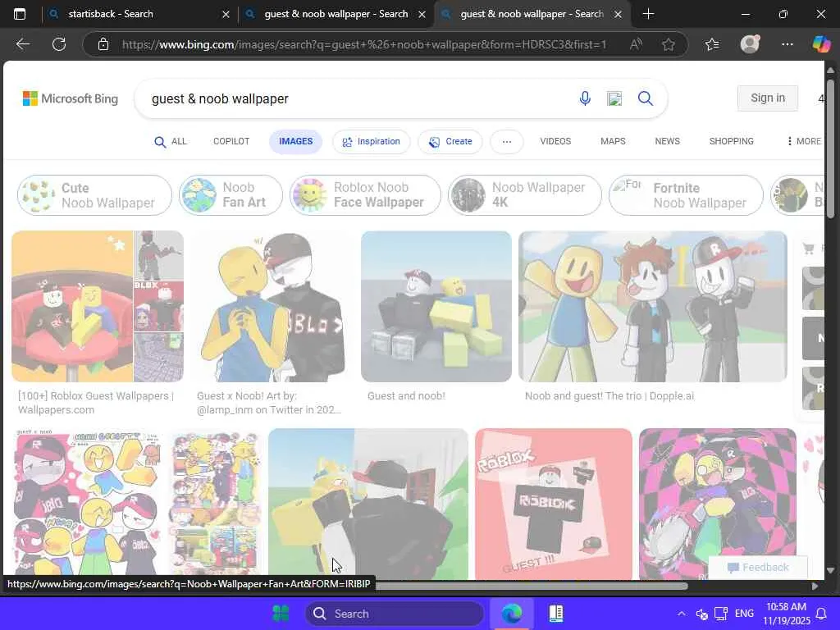
Task: Open the notifications bell icon
Action: 820,614
